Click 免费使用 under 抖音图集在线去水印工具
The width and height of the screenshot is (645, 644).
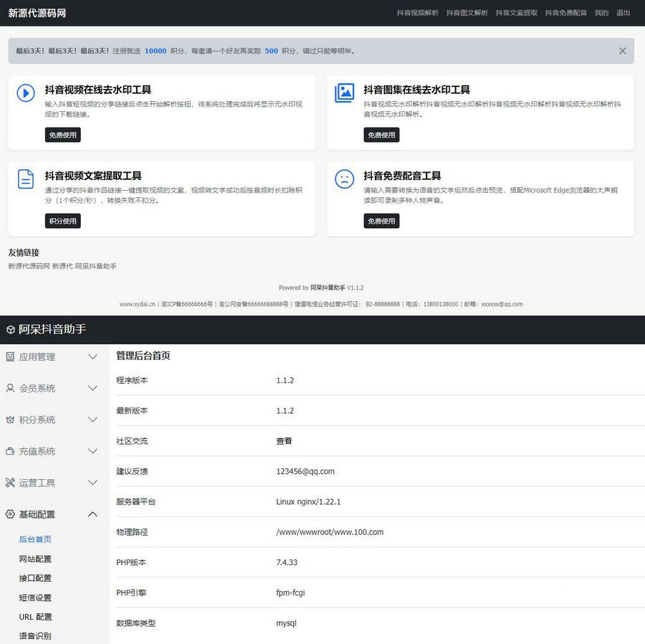381,135
